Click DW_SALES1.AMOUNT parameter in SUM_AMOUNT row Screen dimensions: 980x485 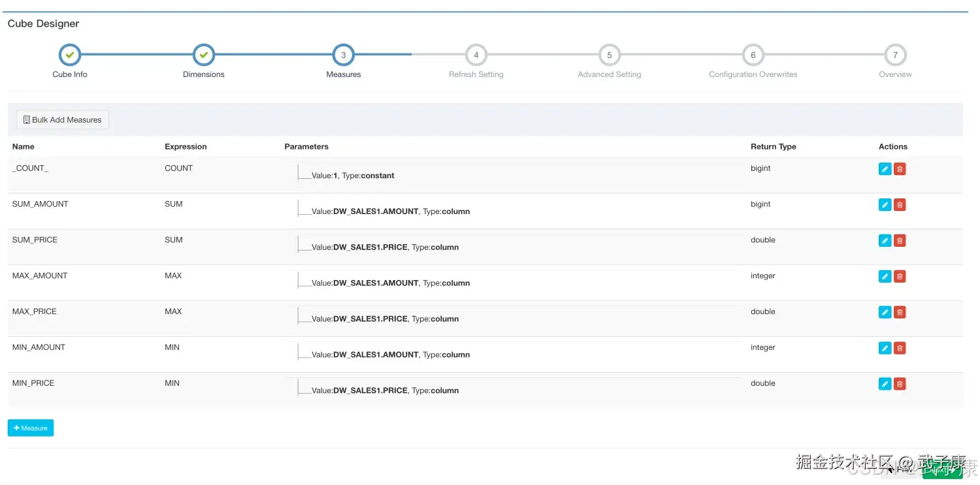coord(391,211)
